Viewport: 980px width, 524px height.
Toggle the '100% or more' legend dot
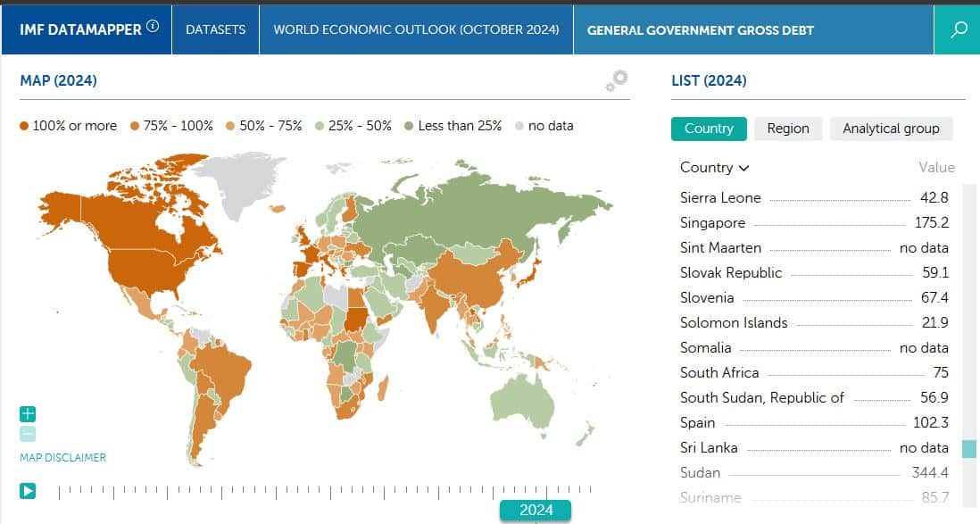point(24,126)
